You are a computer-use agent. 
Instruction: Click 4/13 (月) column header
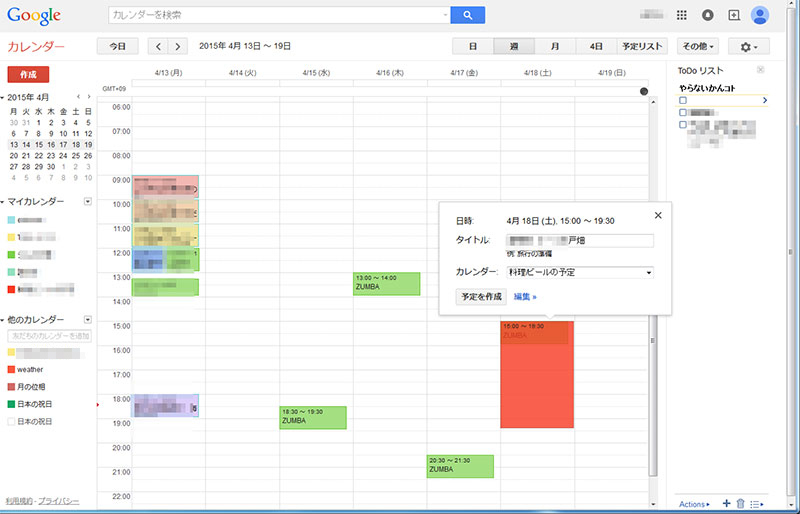tap(168, 72)
